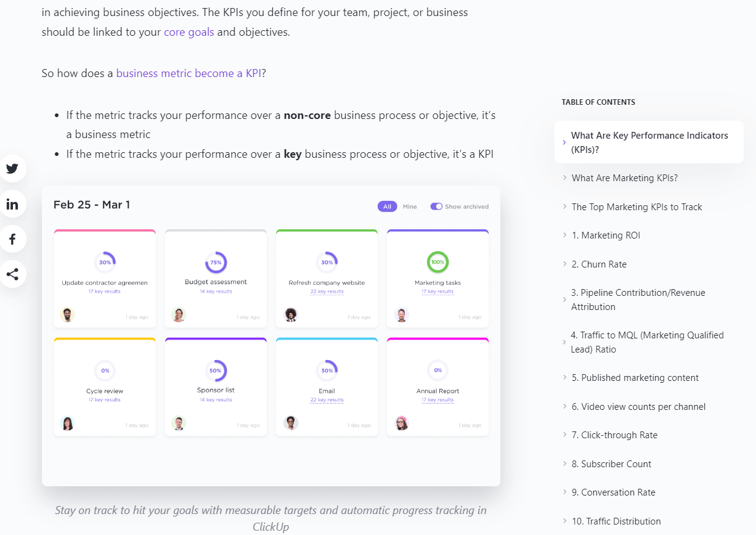The width and height of the screenshot is (756, 535).
Task: Share article on Facebook
Action: [x=12, y=239]
